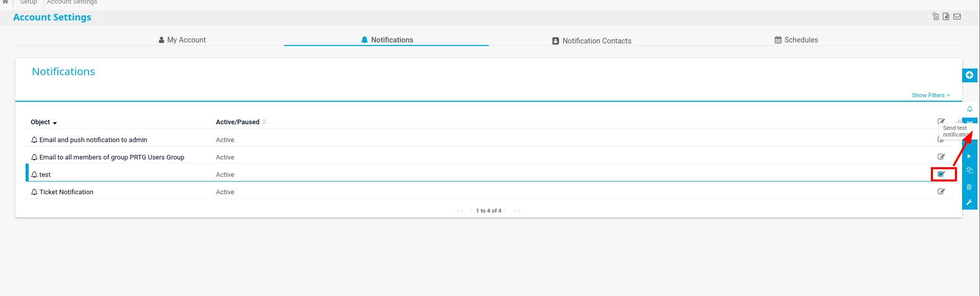Click the '1 to 4 of 4' pagination text
Screen dimensions: 980x296
pos(489,211)
